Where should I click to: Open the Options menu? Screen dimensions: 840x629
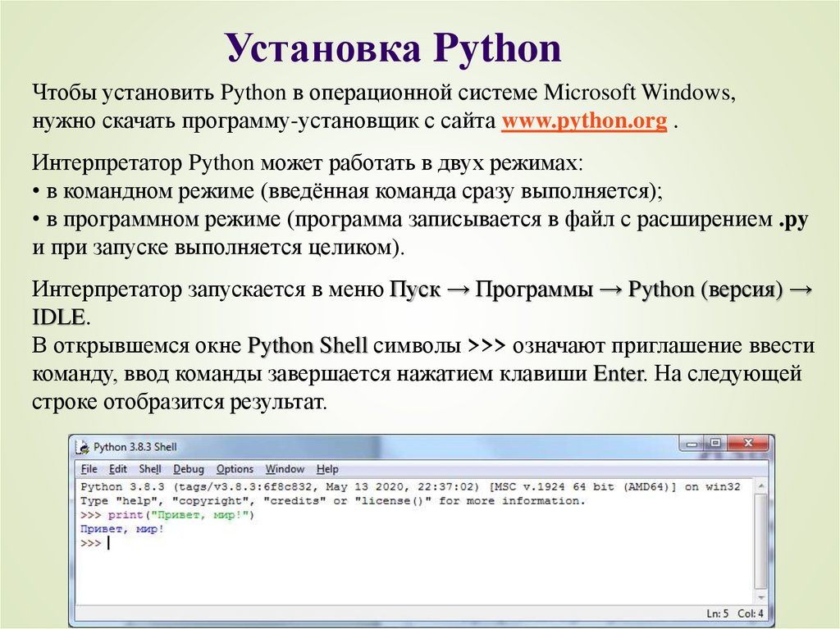point(235,469)
